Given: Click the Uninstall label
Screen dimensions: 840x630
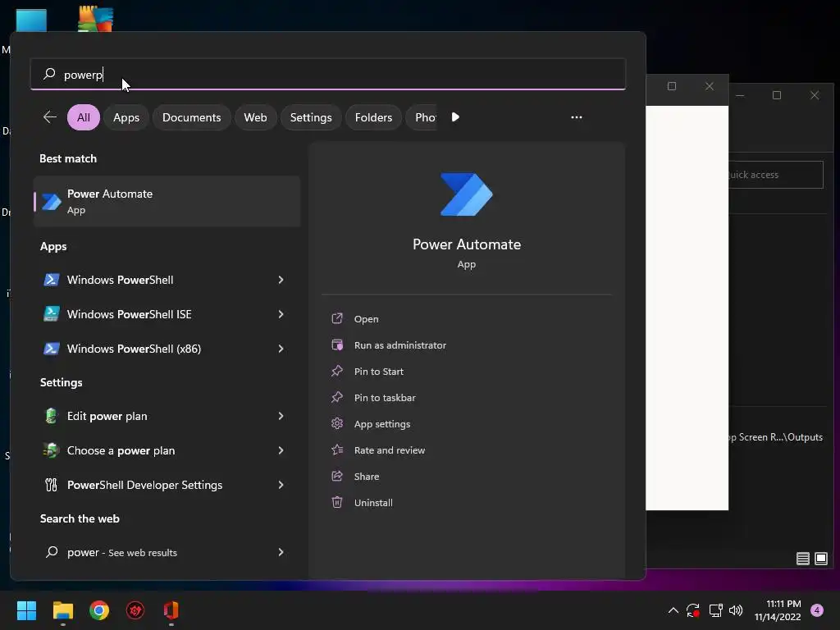Looking at the screenshot, I should [373, 503].
